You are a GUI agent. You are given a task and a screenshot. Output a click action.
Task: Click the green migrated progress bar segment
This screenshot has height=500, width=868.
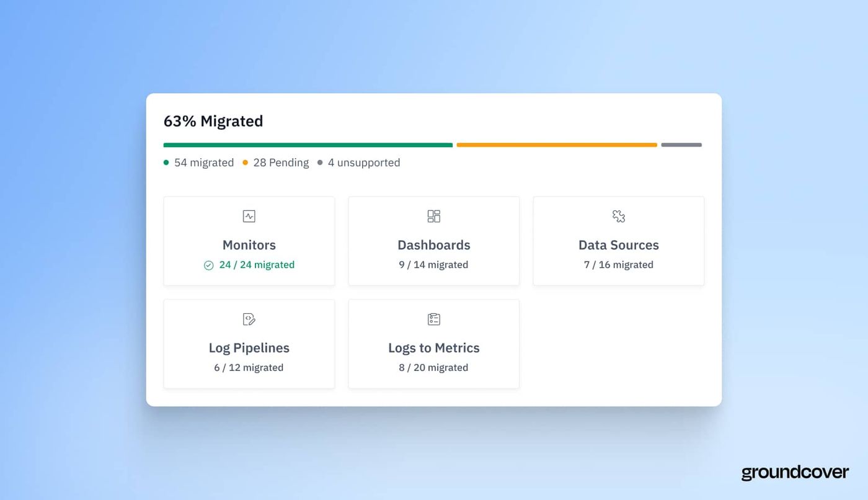[308, 145]
